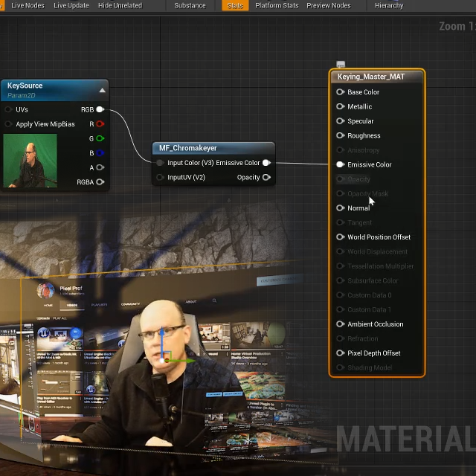Open the Substance toolbar item
This screenshot has width=476, height=476.
190,5
